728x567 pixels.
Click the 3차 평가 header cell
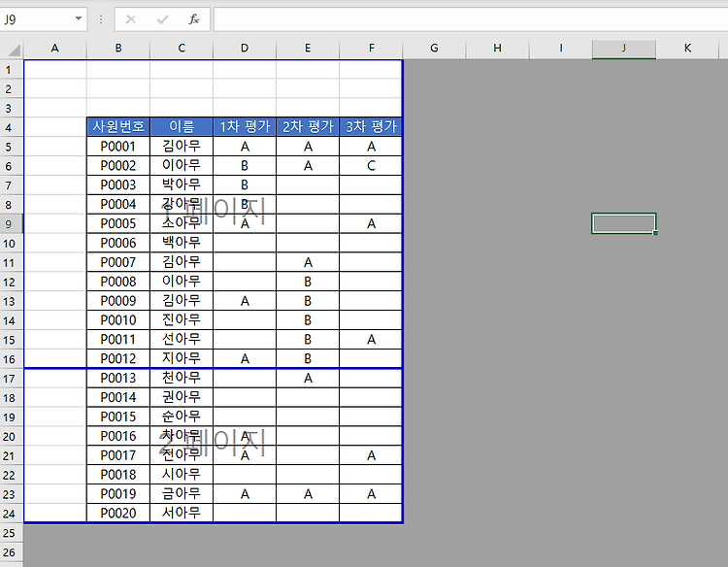point(371,127)
